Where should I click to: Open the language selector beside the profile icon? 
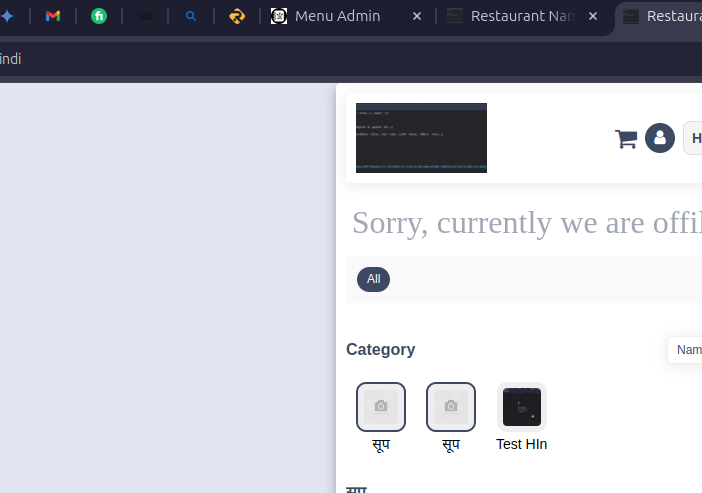[x=693, y=138]
